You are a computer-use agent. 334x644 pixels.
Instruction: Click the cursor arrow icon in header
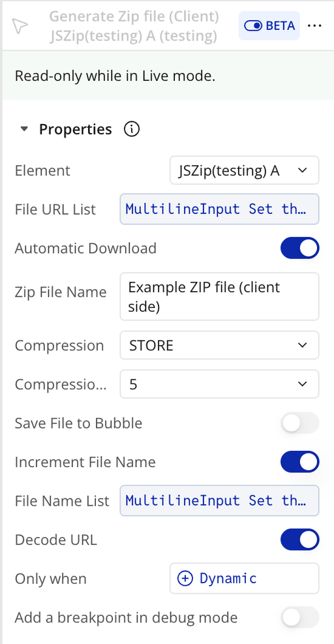(20, 26)
